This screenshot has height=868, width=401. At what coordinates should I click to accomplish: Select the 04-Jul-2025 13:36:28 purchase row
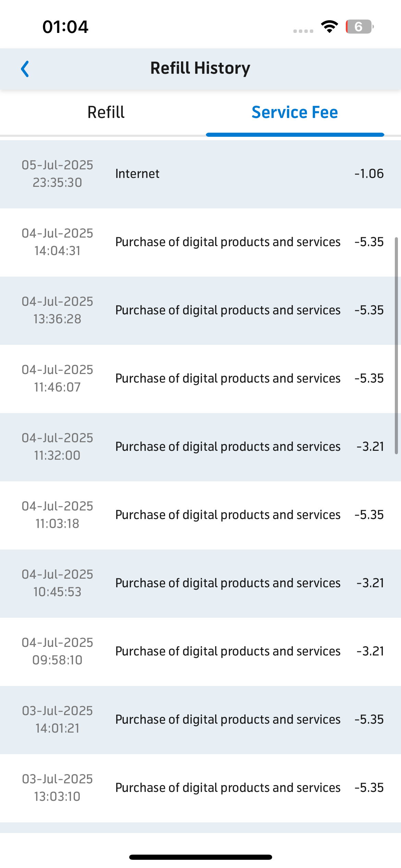point(200,311)
